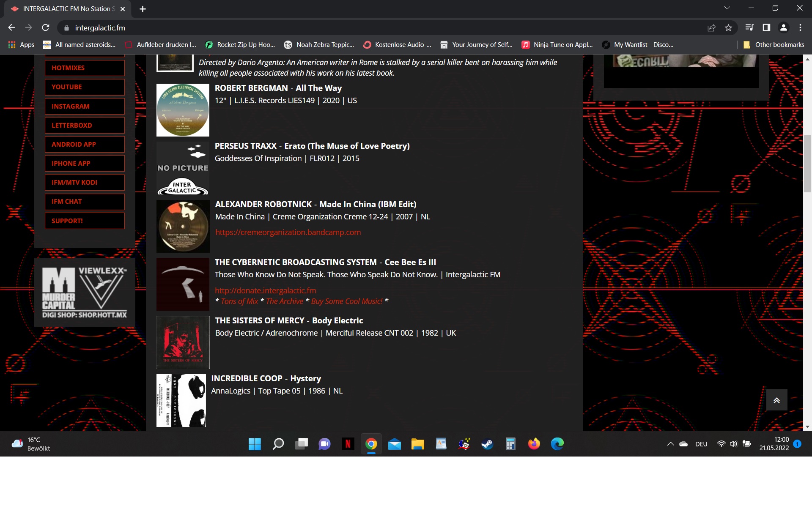The height and width of the screenshot is (525, 812).
Task: Open the HOTMIXES sidebar menu item
Action: pyautogui.click(x=85, y=68)
